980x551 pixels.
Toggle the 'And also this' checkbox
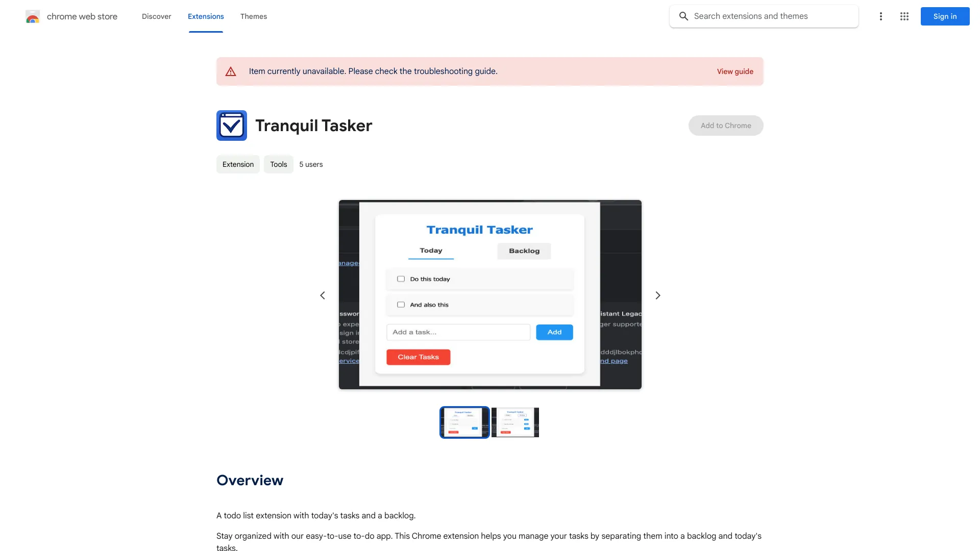pyautogui.click(x=400, y=305)
